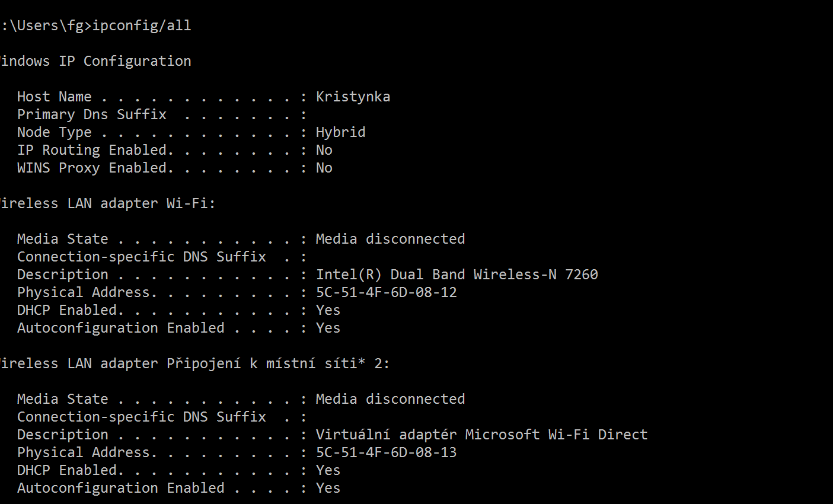The image size is (833, 504).
Task: Click the physical address 5C-51-4F-6D-08-13
Action: click(x=386, y=452)
